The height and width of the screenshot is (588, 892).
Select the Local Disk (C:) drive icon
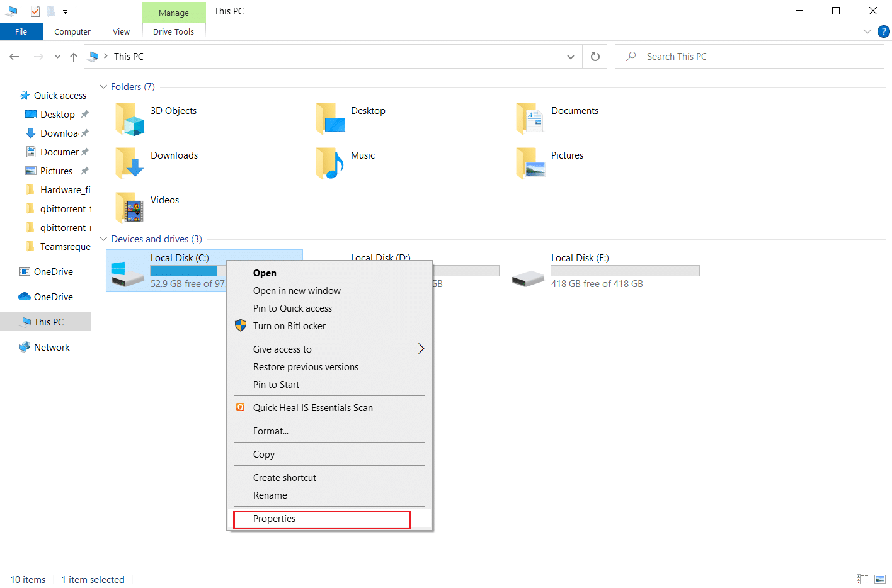127,274
